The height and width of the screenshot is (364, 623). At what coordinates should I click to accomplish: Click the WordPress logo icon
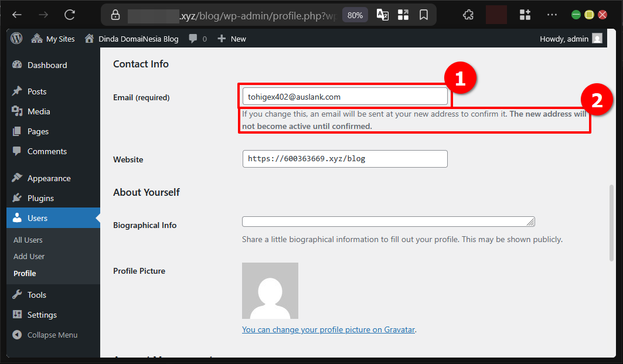pyautogui.click(x=16, y=39)
